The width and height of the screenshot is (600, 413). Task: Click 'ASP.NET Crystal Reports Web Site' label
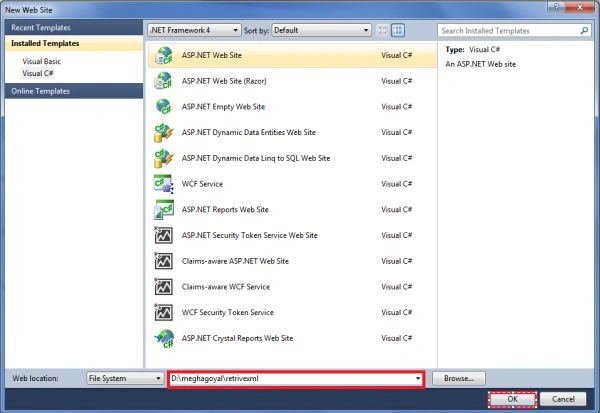click(237, 338)
